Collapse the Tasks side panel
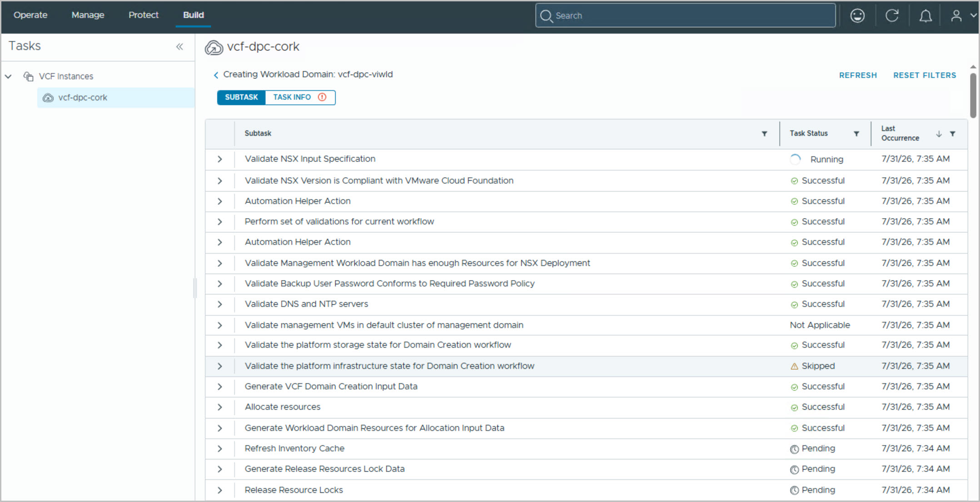 tap(179, 46)
